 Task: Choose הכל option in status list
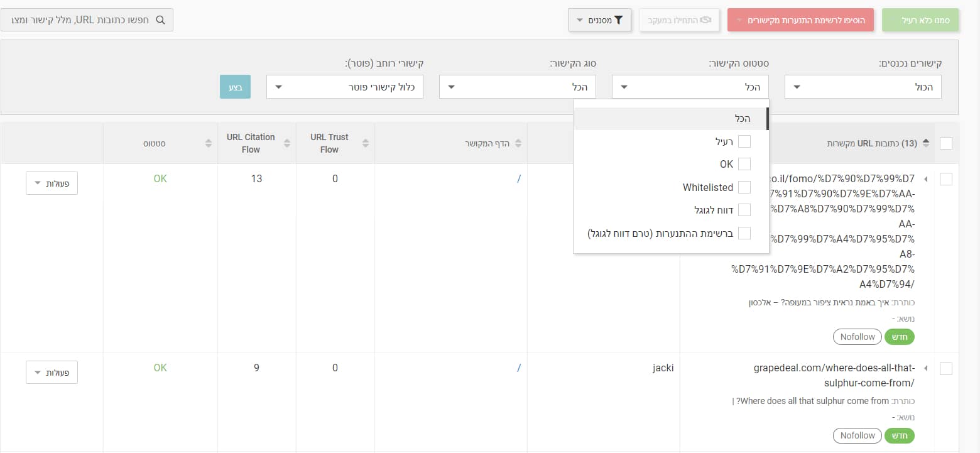click(671, 119)
